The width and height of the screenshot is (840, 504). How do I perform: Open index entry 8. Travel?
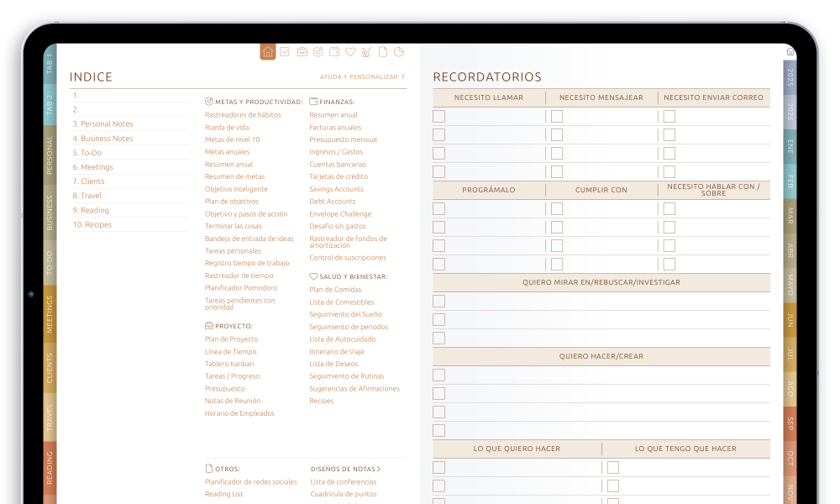87,196
